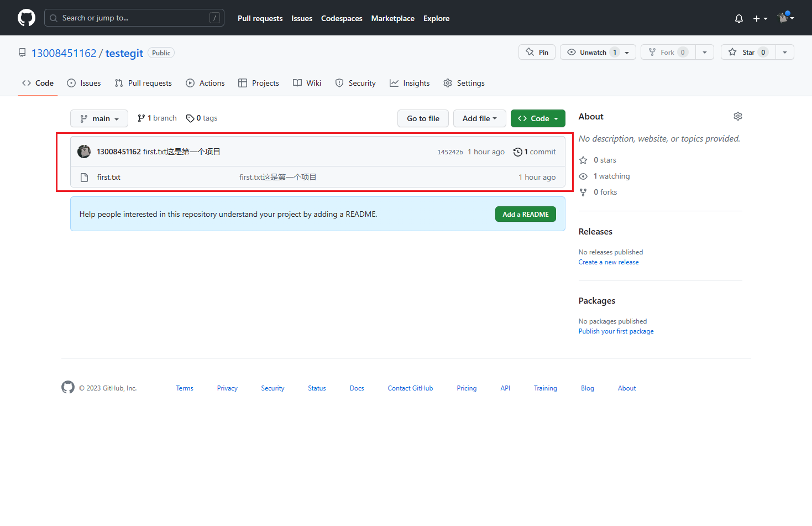
Task: Click the fork icon beside 0 forks
Action: 583,192
